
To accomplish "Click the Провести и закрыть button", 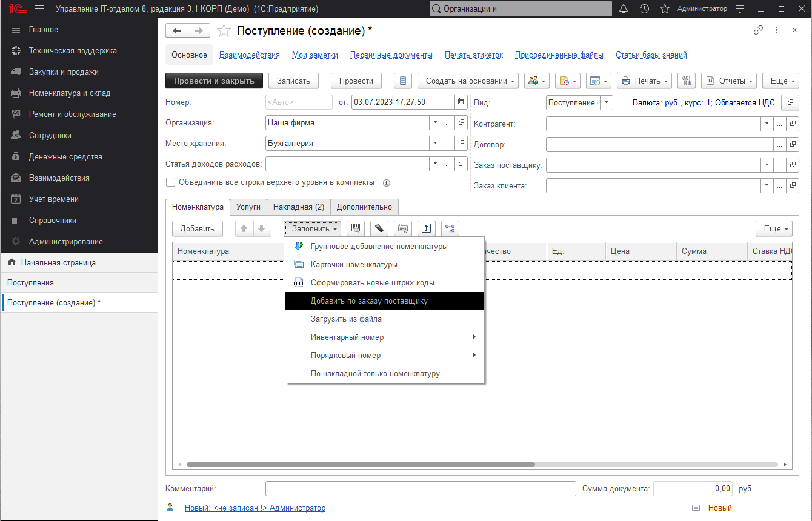I will click(x=214, y=81).
